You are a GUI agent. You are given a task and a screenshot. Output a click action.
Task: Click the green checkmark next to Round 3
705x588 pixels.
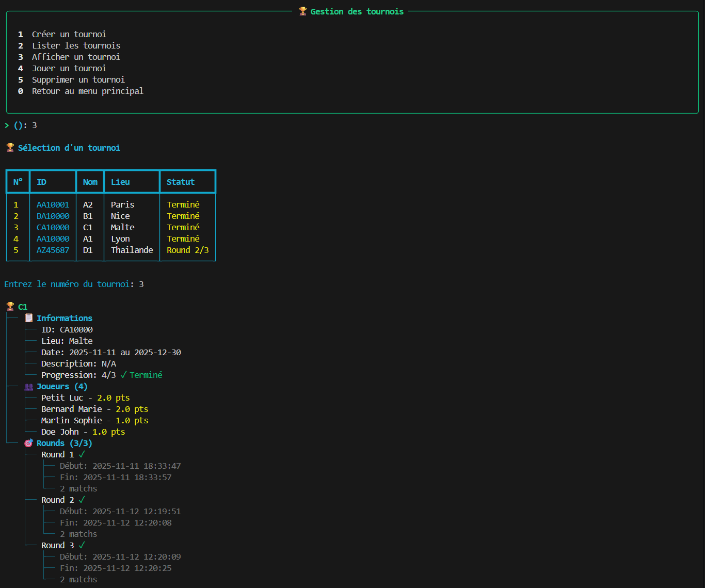tap(82, 546)
